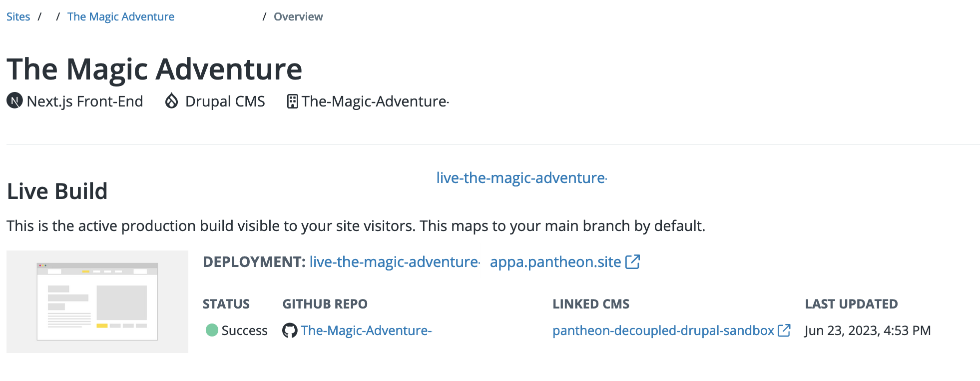Click the Live Build site preview thumbnail
This screenshot has height=381, width=980.
click(97, 301)
